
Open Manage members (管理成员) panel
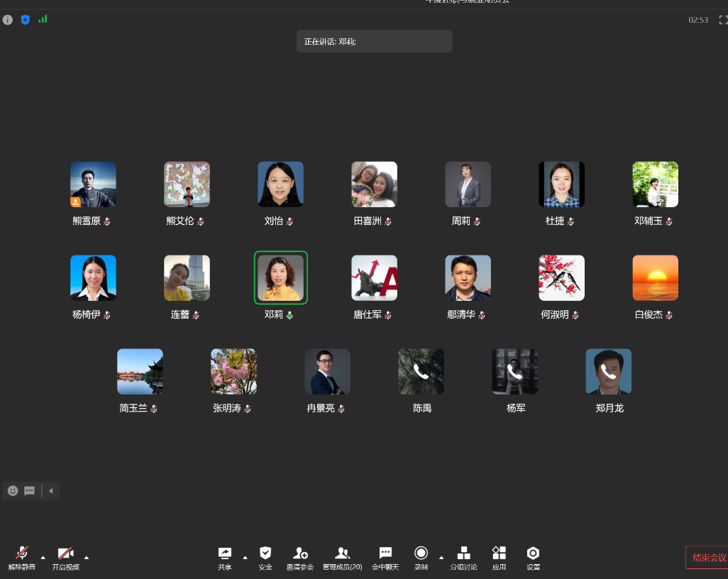(x=342, y=558)
